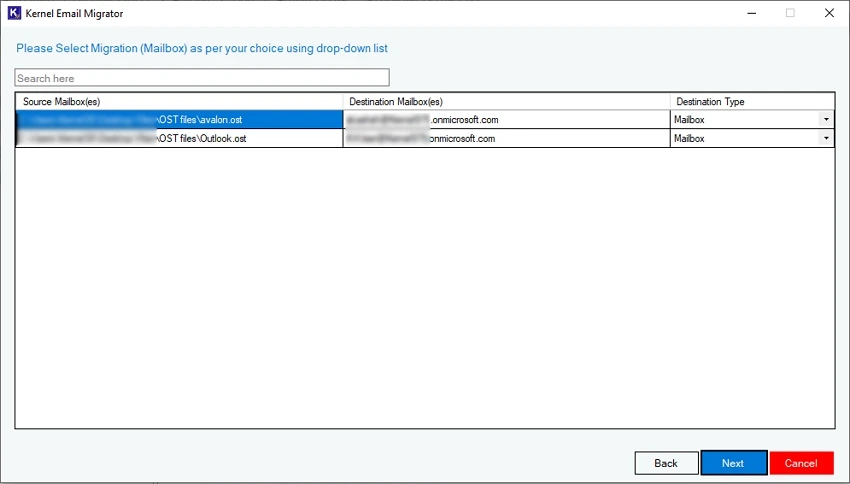Go back with the Back button
This screenshot has width=850, height=484.
666,463
